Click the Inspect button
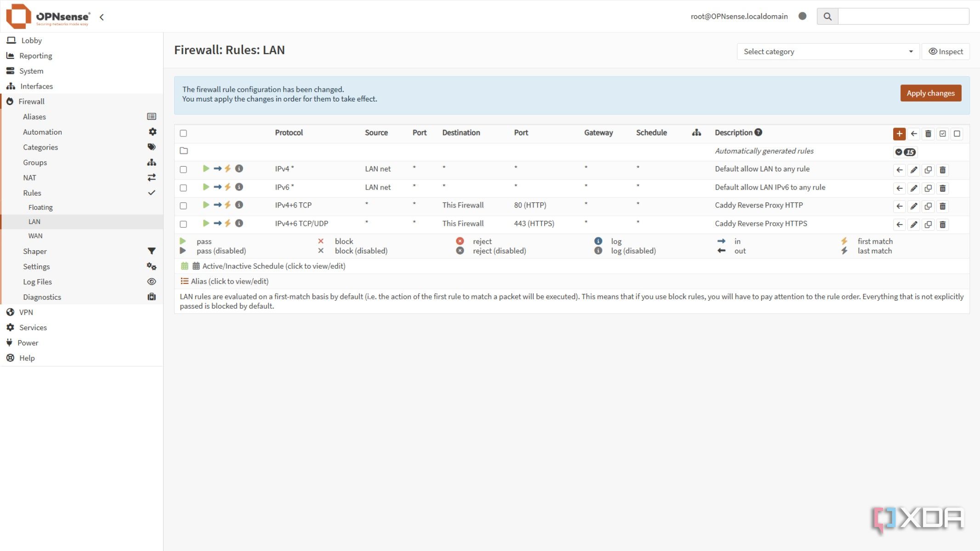The width and height of the screenshot is (980, 551). pos(946,51)
